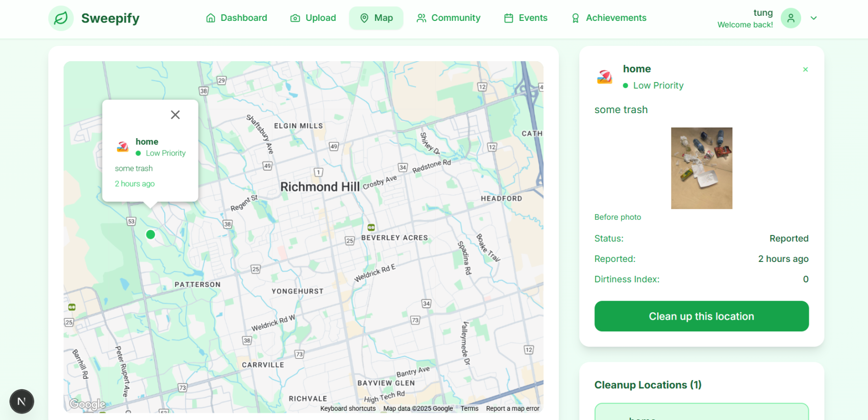
Task: Click the Dirtiness Index value 0
Action: pos(806,279)
